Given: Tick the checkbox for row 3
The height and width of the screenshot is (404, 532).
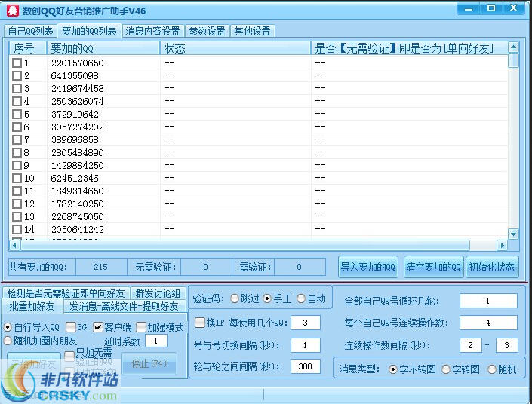Looking at the screenshot, I should tap(17, 89).
